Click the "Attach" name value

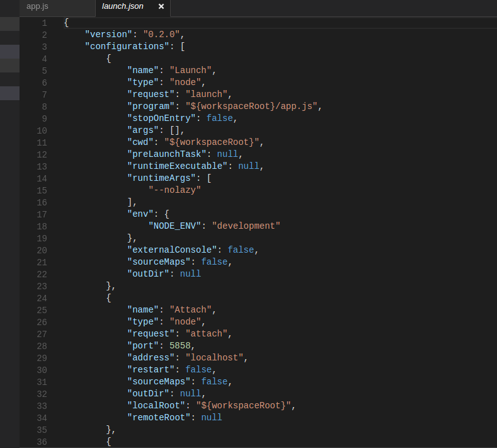click(x=190, y=309)
